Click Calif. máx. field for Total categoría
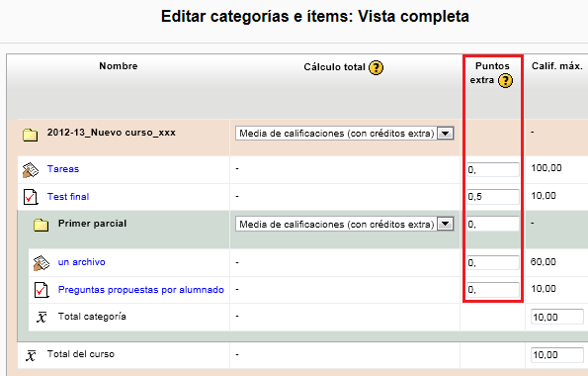Image resolution: width=588 pixels, height=376 pixels. tap(557, 317)
